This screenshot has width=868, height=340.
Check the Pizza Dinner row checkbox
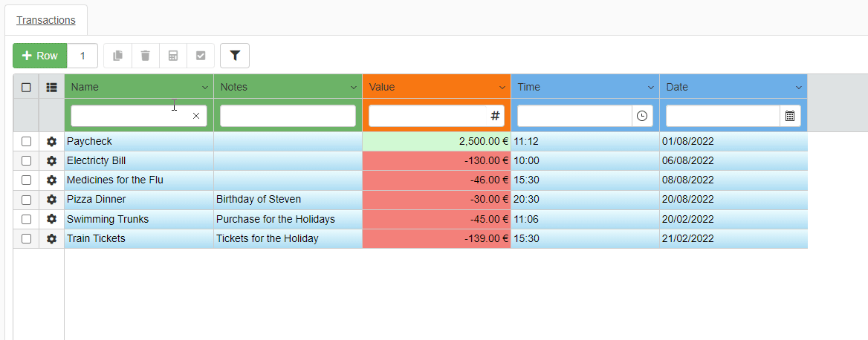pos(26,200)
